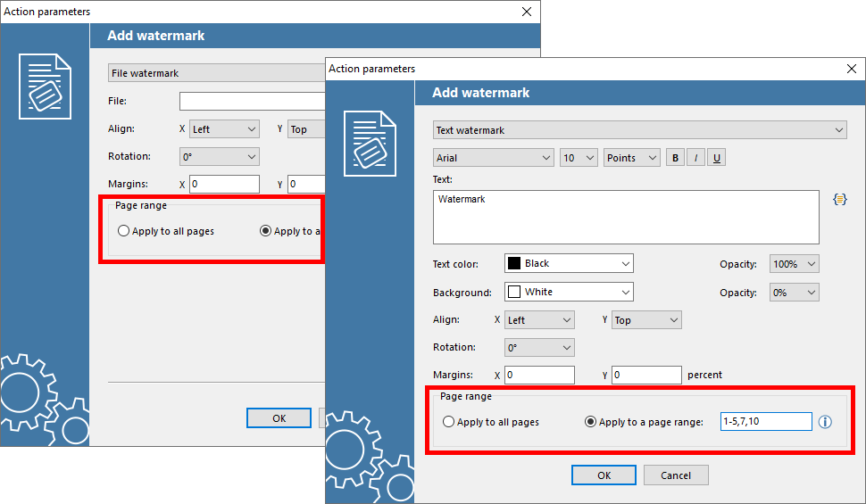Screen dimensions: 866x504
Task: Select 'Apply to all pages' in back dialog
Action: [166, 231]
